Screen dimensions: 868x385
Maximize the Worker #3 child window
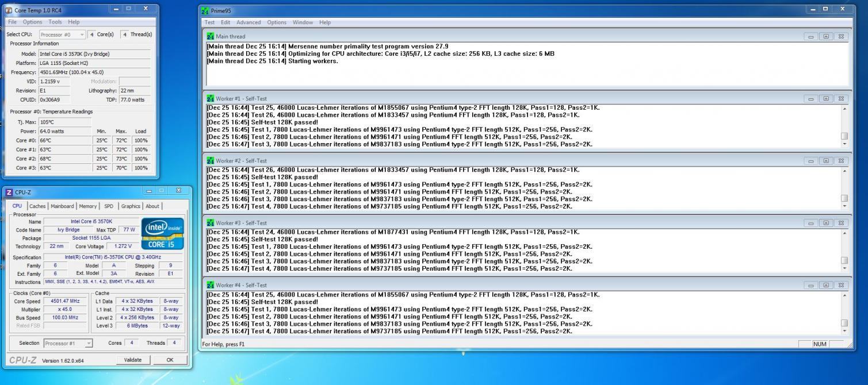[x=826, y=222]
